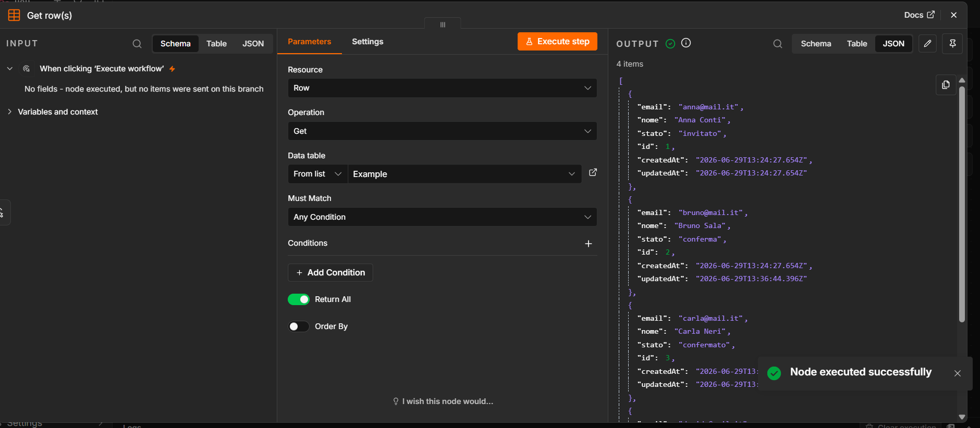980x428 pixels.
Task: Click the output success checkmark icon
Action: [x=670, y=44]
